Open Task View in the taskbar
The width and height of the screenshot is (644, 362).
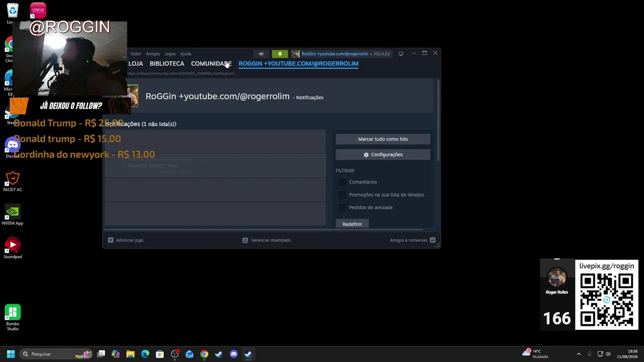(x=101, y=354)
